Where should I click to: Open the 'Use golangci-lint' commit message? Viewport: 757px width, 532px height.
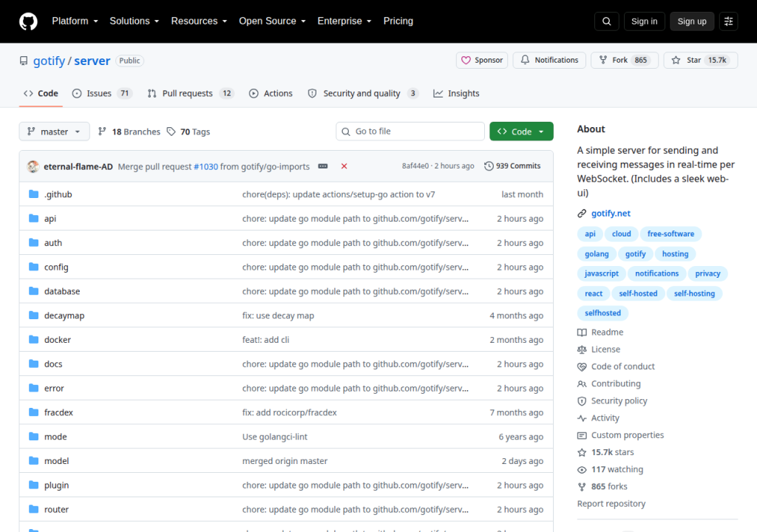click(x=275, y=437)
